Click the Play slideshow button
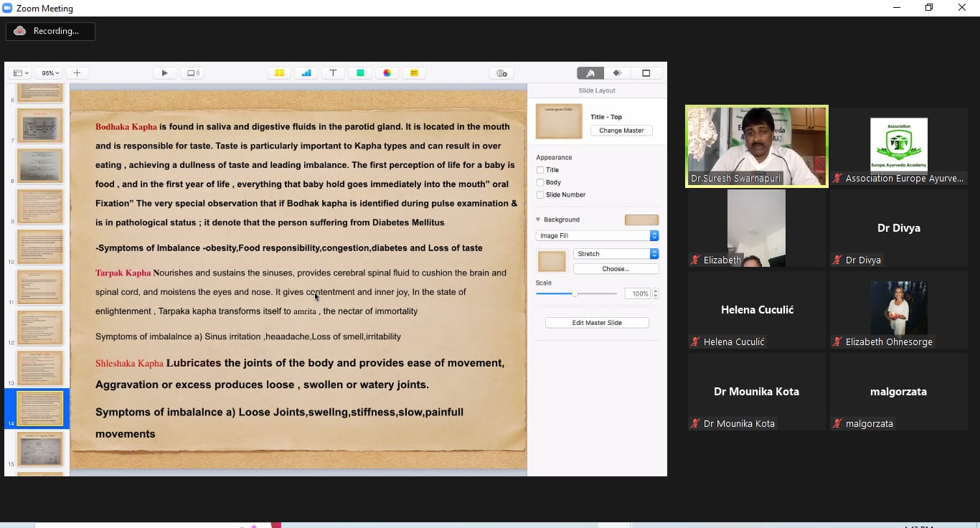The height and width of the screenshot is (528, 980). (x=164, y=73)
